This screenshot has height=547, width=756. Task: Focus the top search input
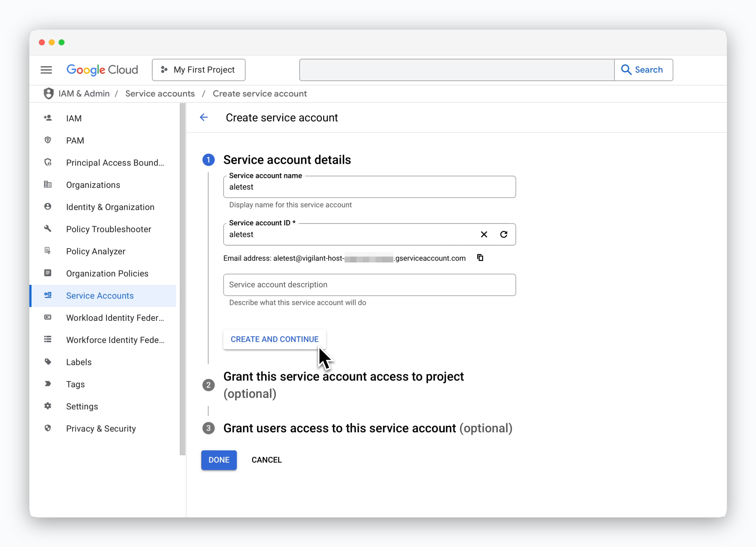pos(457,70)
